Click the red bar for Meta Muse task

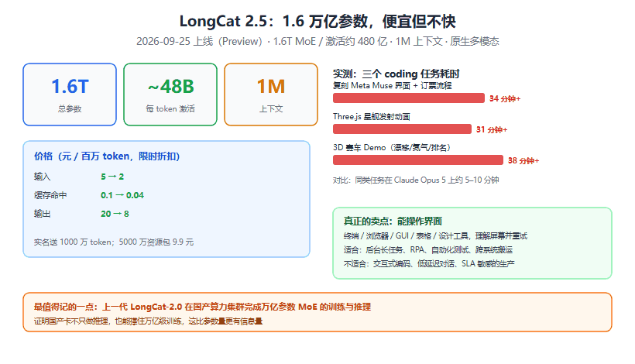[409, 98]
